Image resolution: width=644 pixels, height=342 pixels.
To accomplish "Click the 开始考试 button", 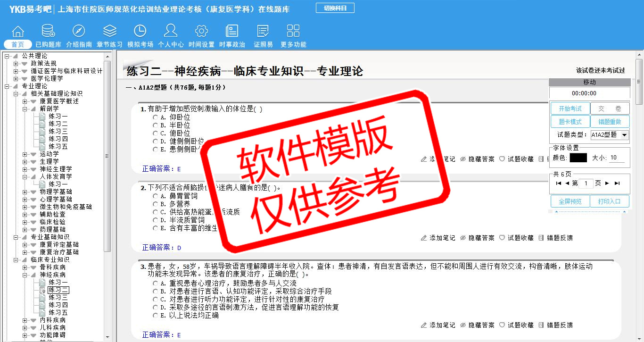I will click(570, 108).
